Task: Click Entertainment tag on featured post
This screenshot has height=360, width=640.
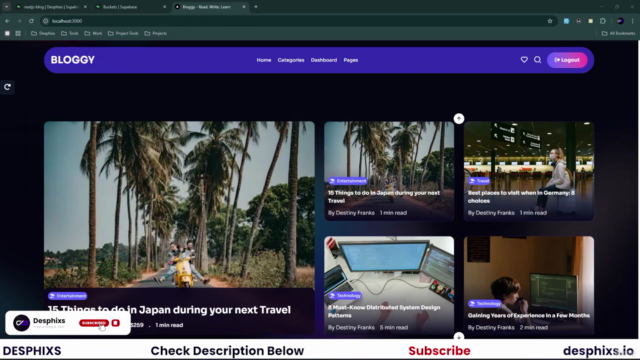Action: tap(67, 296)
